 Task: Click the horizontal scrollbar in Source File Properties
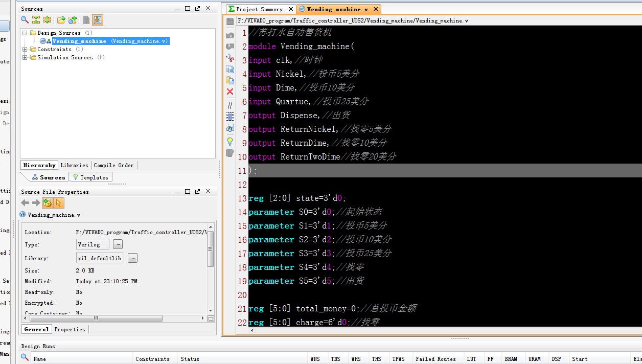click(97, 318)
